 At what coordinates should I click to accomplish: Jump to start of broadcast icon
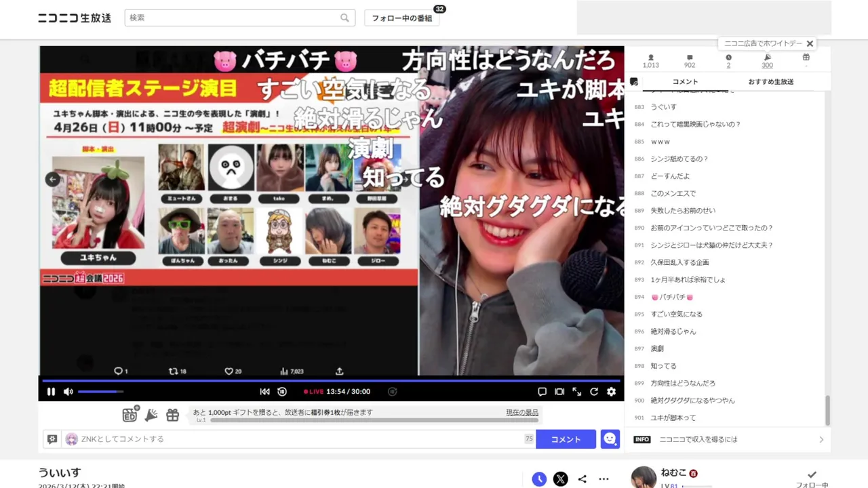coord(265,392)
